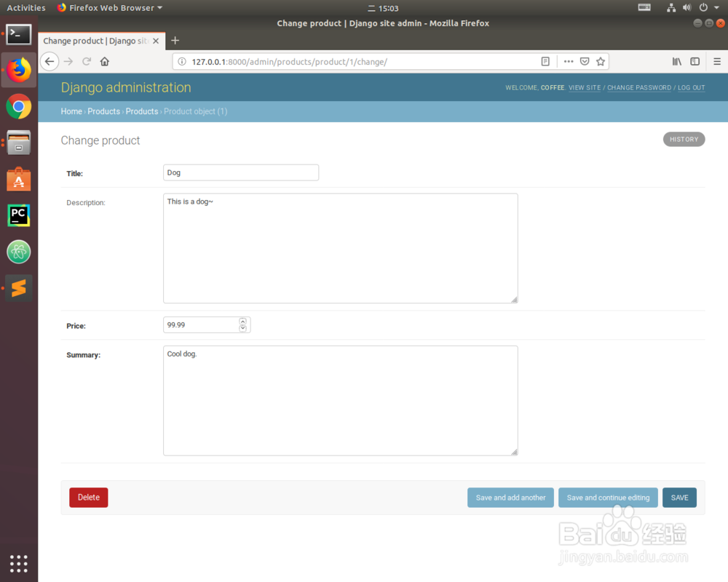View the product History

coord(684,139)
